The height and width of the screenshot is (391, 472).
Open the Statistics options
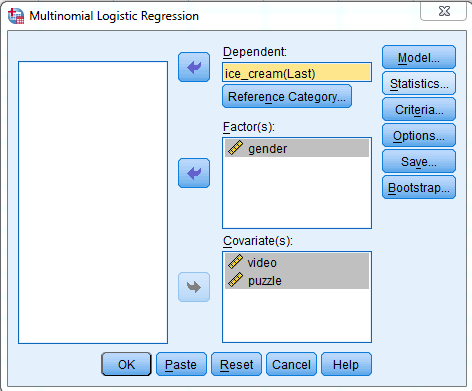419,83
